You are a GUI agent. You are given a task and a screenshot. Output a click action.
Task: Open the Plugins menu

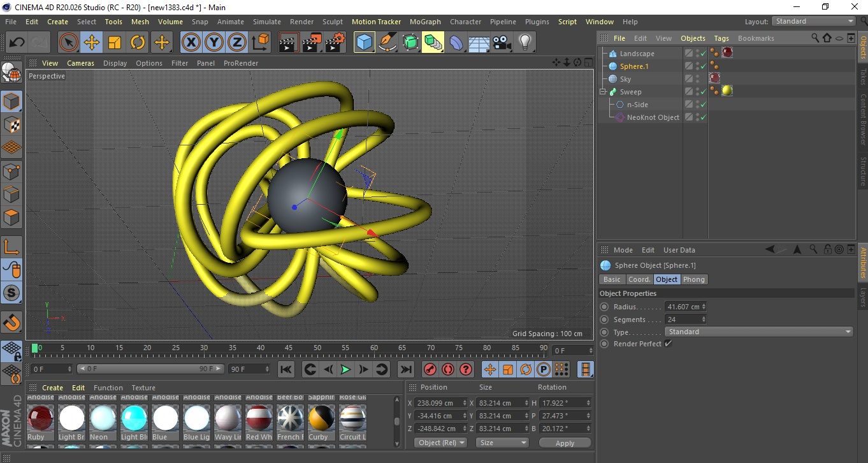point(537,22)
